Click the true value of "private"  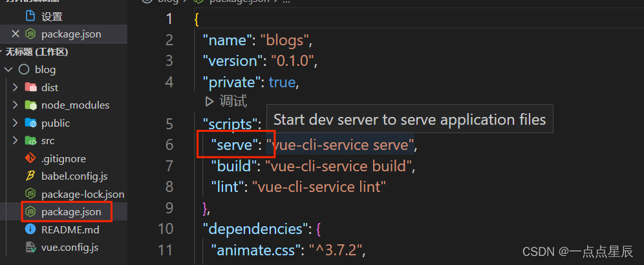tap(282, 83)
